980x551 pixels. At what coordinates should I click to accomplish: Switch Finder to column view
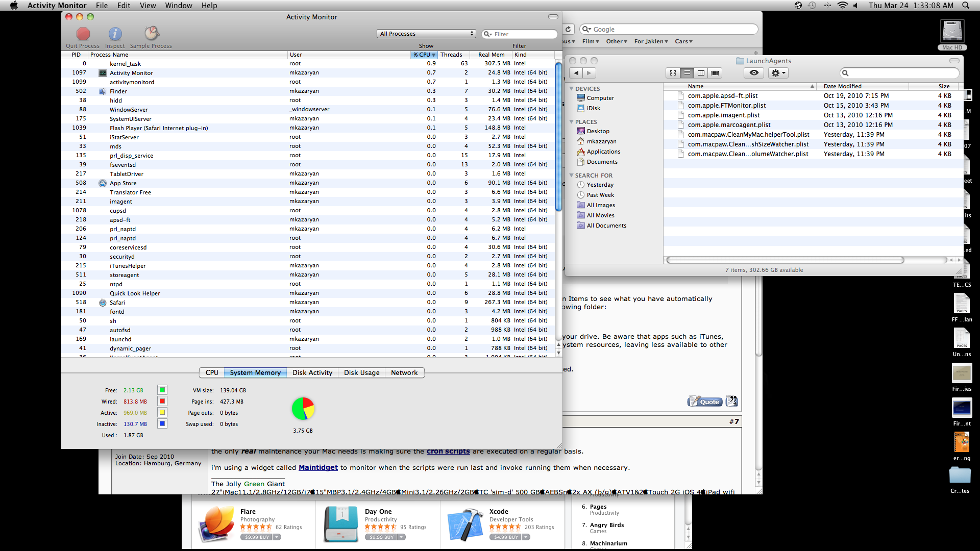click(701, 73)
